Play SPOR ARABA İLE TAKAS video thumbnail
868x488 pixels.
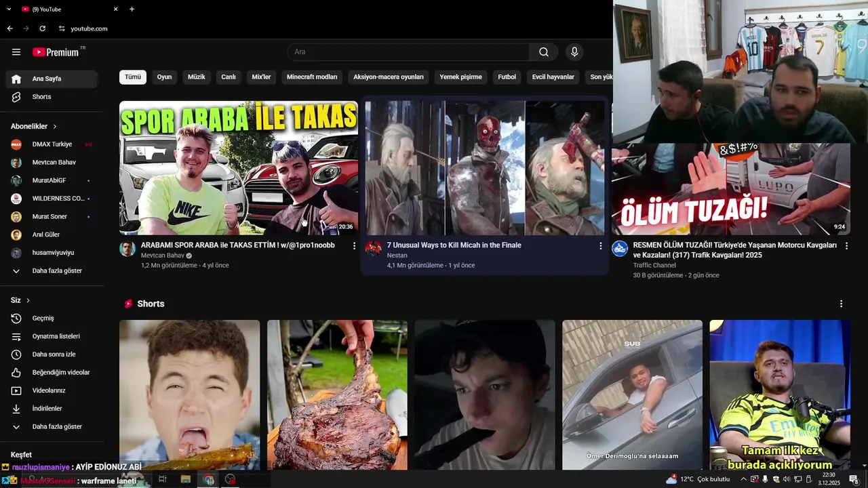(239, 168)
